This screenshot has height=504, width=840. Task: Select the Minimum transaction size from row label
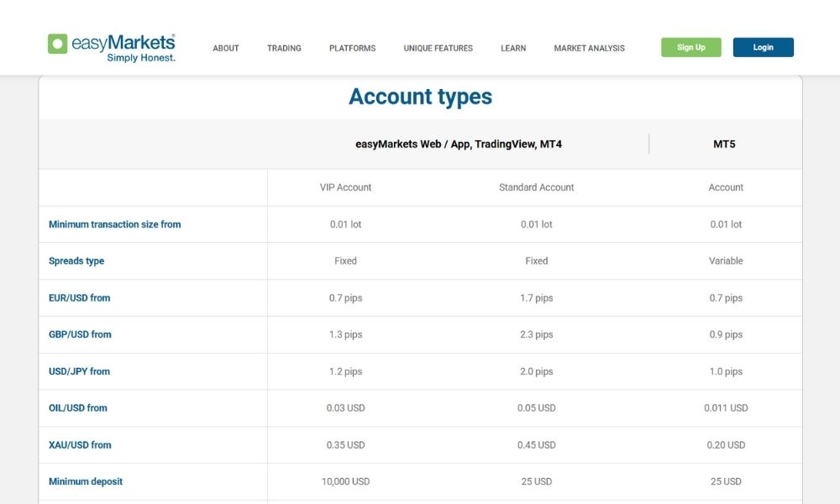114,224
